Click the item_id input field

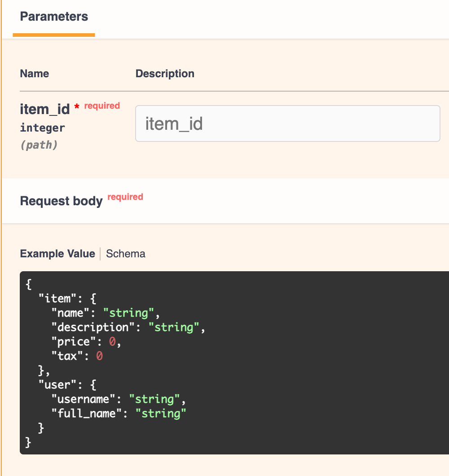pos(287,123)
